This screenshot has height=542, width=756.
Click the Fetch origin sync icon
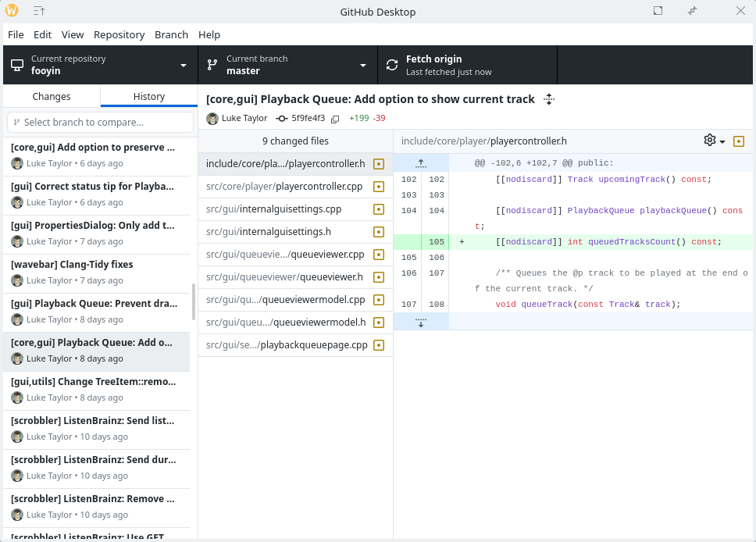pyautogui.click(x=392, y=65)
